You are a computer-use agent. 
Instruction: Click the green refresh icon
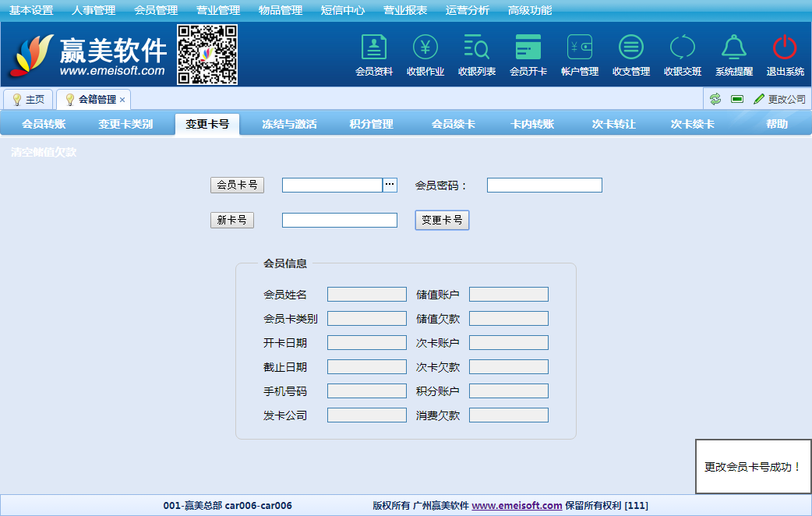715,99
